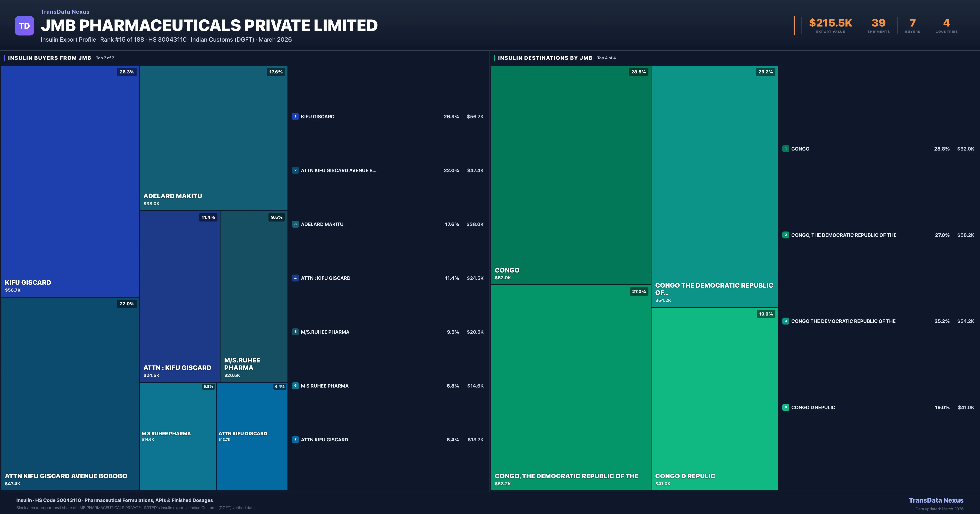Expand the INSULIN BUYERS FROM JMB section header
Image resolution: width=980 pixels, height=514 pixels.
coord(49,58)
